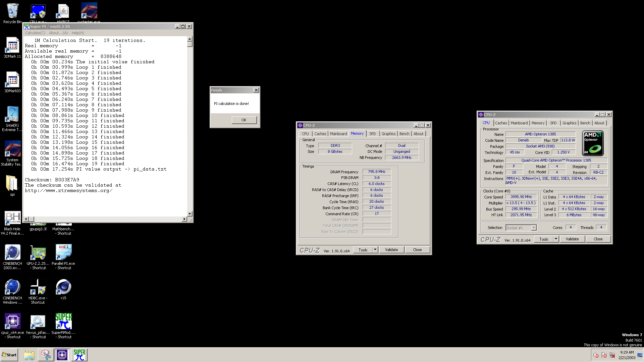
Task: Click Close button in right CPU-Z window
Action: pyautogui.click(x=598, y=239)
